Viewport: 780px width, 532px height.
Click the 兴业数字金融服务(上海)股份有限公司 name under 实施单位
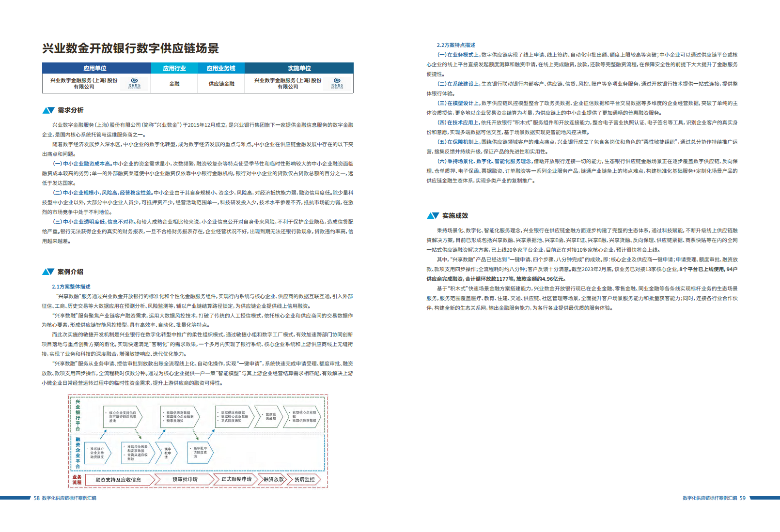point(288,84)
